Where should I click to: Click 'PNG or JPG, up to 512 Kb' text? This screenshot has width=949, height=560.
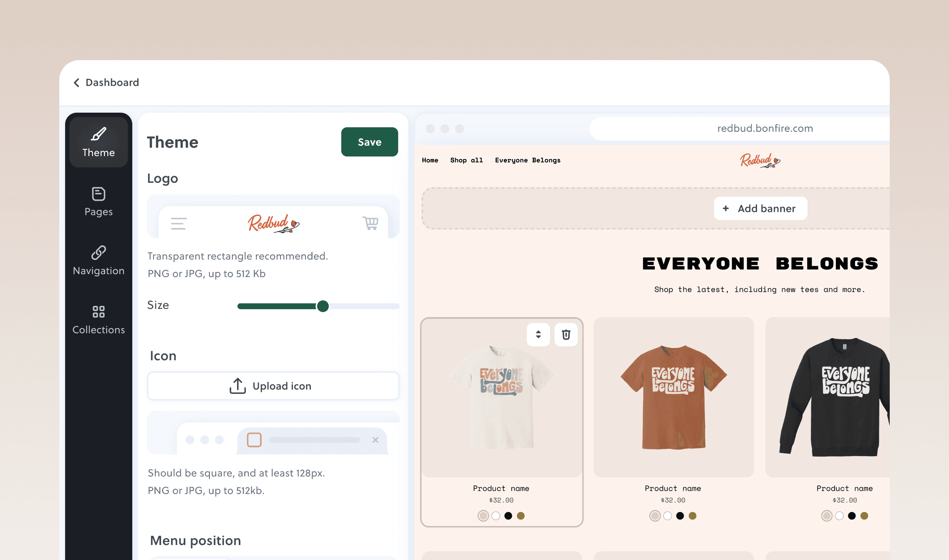(x=207, y=273)
